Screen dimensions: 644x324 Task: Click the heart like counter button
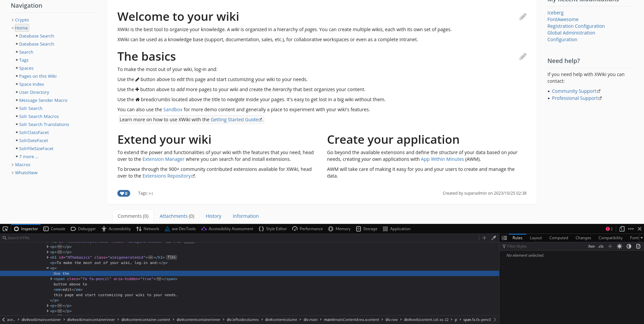124,193
